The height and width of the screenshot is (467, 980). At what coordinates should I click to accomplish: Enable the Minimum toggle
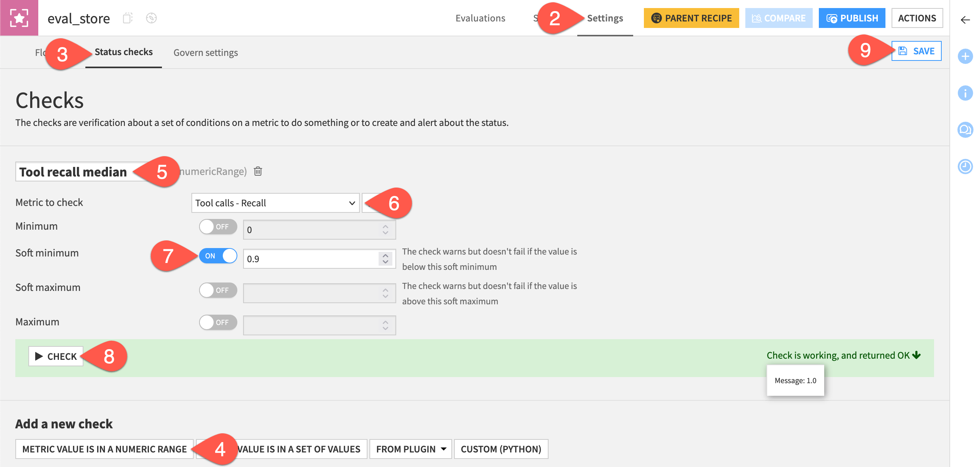218,226
